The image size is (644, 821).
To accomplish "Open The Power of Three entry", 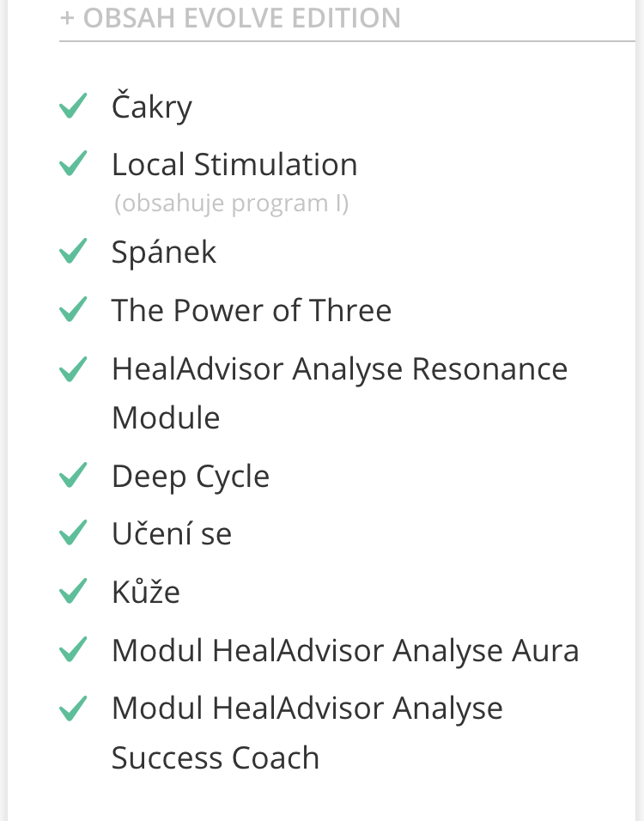I will point(252,310).
